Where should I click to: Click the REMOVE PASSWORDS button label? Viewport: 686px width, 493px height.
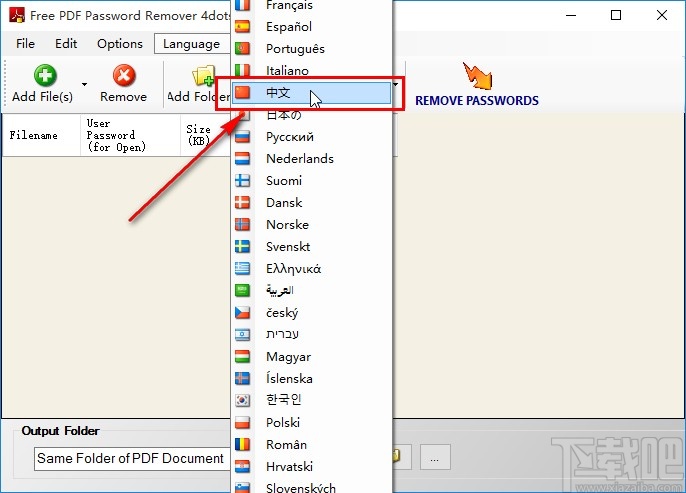[477, 101]
